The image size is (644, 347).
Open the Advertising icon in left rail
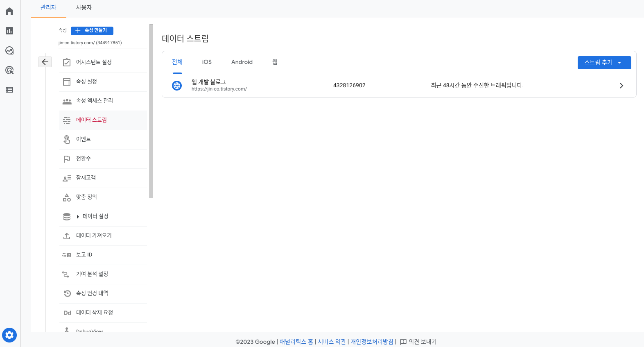click(x=9, y=70)
